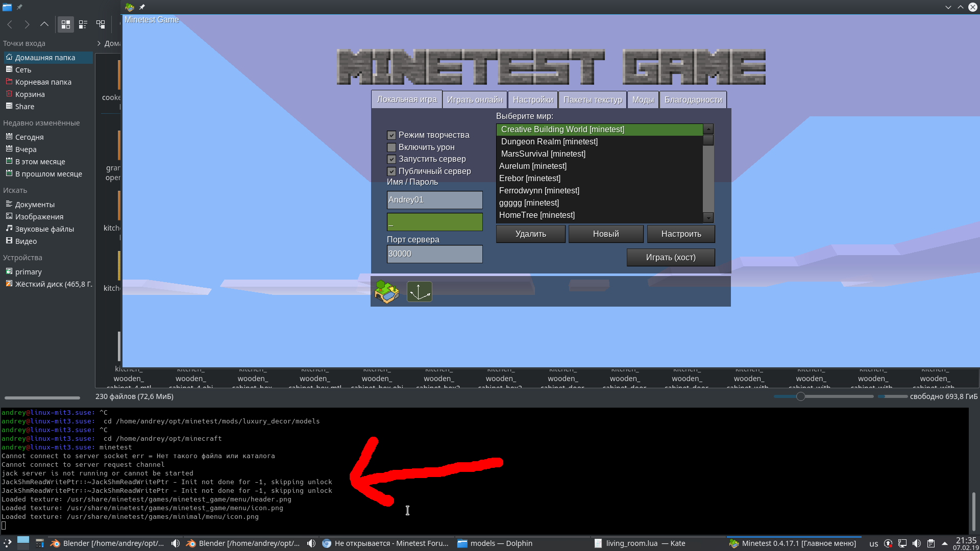The image size is (980, 551).
Task: Switch Dolphin to compact view mode
Action: tap(83, 24)
